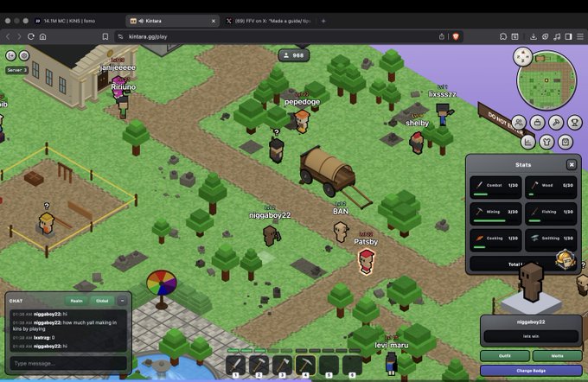Viewport: 588px width, 382px height.
Task: Select hotbar slot 1 sword
Action: tap(235, 366)
